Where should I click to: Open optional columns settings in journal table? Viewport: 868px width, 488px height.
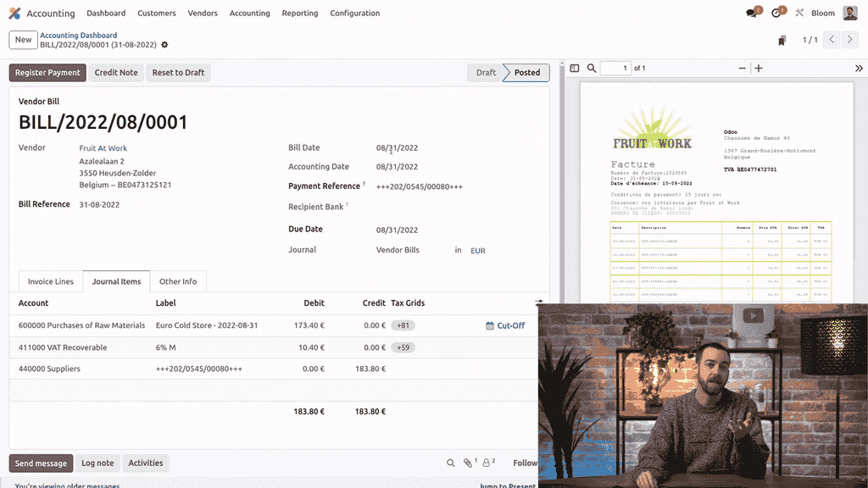tap(539, 302)
